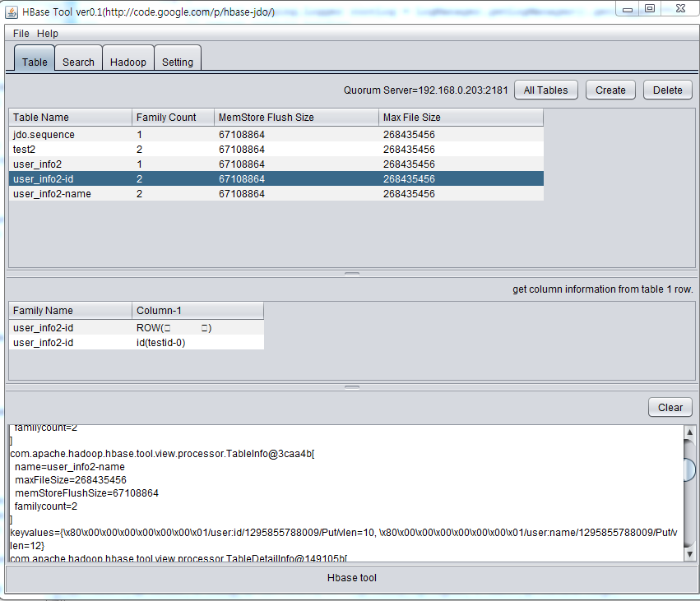Click user_info2-id family in the ROW row

(x=70, y=328)
